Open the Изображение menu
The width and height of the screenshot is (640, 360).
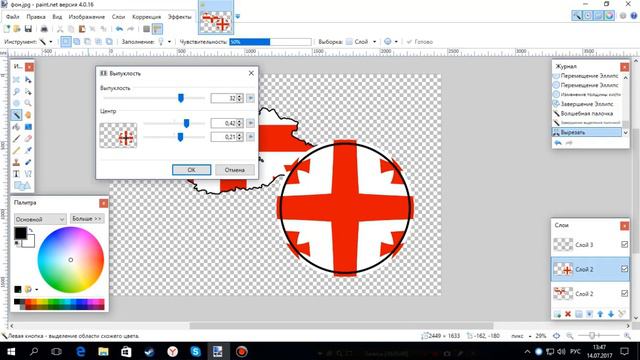click(87, 17)
